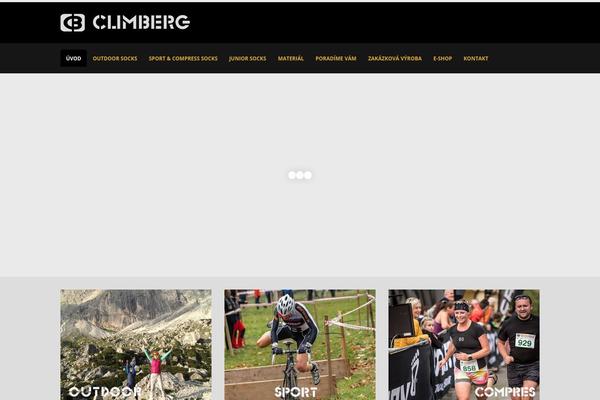The height and width of the screenshot is (400, 600).
Task: Open the Compres runners photo tile
Action: point(464,344)
